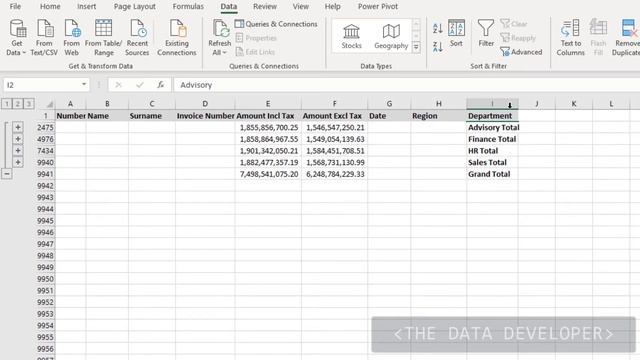Expand the Finance Total group
Image resolution: width=640 pixels, height=360 pixels.
point(18,139)
